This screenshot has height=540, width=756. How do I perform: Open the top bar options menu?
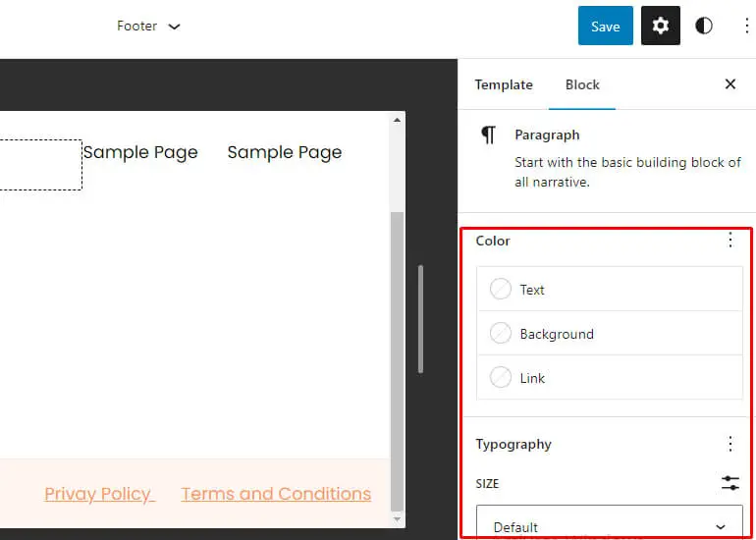click(746, 26)
